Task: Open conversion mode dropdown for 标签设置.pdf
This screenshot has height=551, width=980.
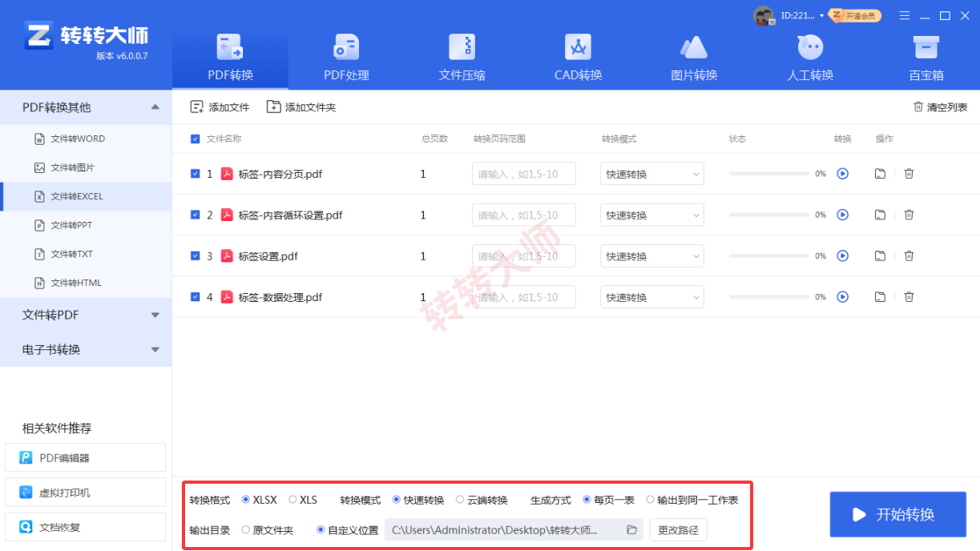Action: coord(652,256)
